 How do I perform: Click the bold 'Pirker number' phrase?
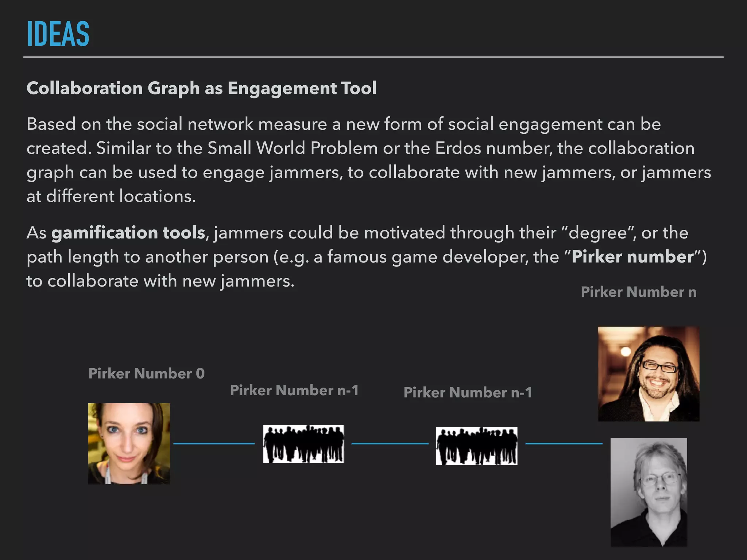tap(632, 257)
